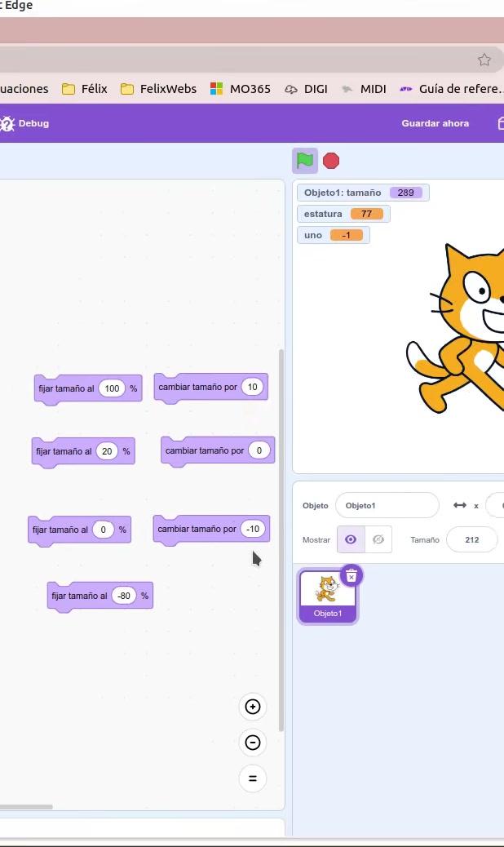
Task: Open the Guía de refere bookmark
Action: tap(451, 89)
